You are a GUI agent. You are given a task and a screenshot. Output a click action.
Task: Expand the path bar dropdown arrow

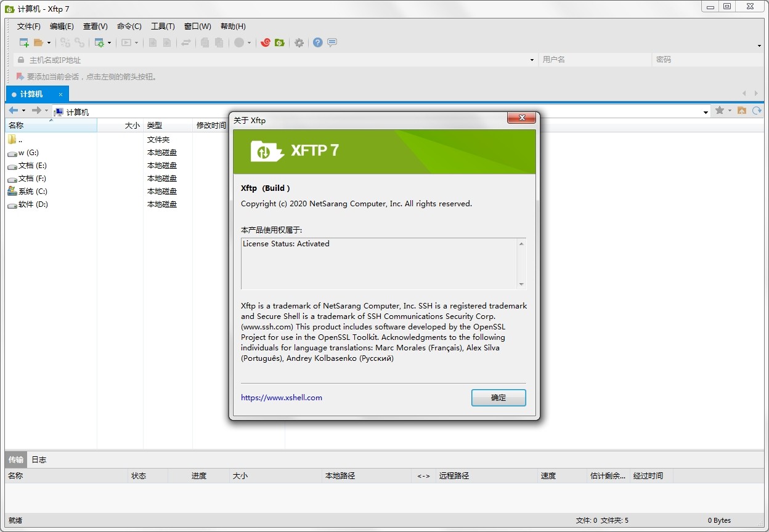tap(706, 112)
